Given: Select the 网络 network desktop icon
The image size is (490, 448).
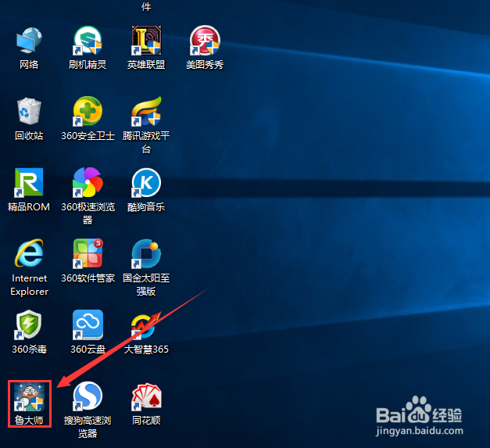Looking at the screenshot, I should [x=29, y=41].
